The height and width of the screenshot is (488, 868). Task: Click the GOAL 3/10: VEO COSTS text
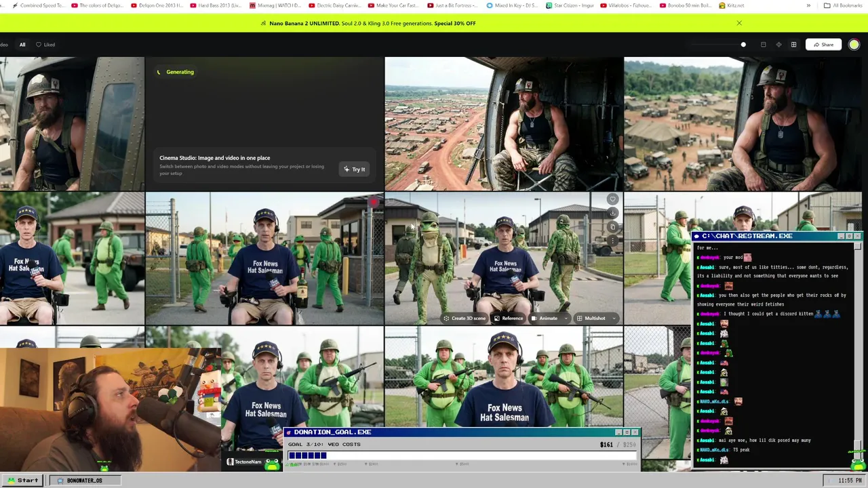(x=324, y=445)
